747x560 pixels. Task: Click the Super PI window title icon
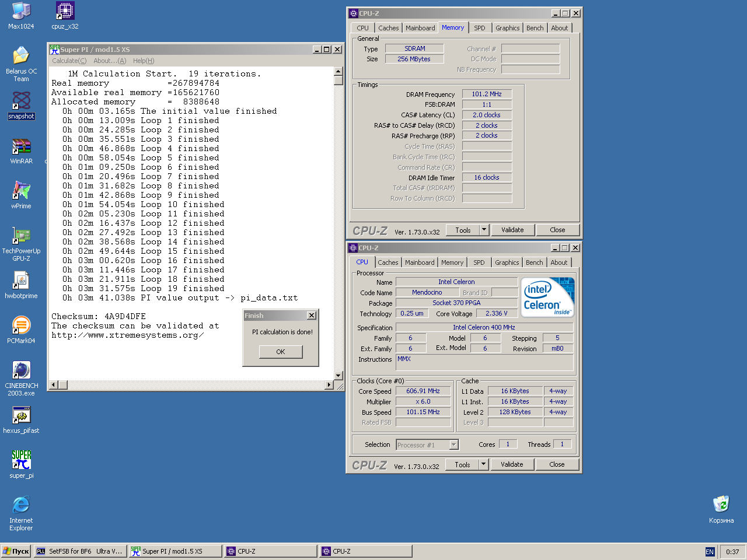pyautogui.click(x=54, y=50)
